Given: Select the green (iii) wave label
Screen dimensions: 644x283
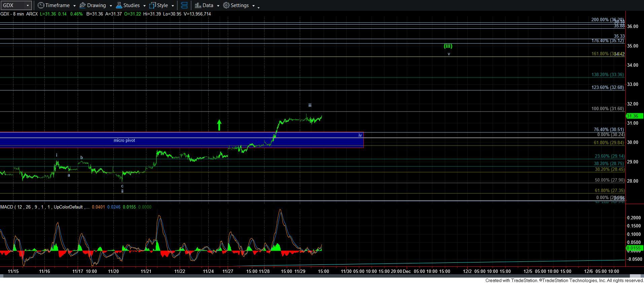Looking at the screenshot, I should click(x=448, y=46).
